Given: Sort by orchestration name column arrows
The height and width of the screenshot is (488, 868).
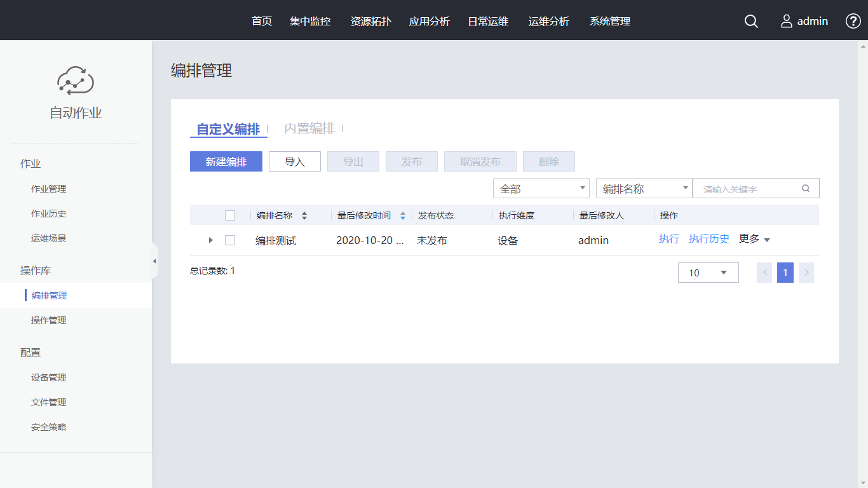Looking at the screenshot, I should [x=304, y=216].
